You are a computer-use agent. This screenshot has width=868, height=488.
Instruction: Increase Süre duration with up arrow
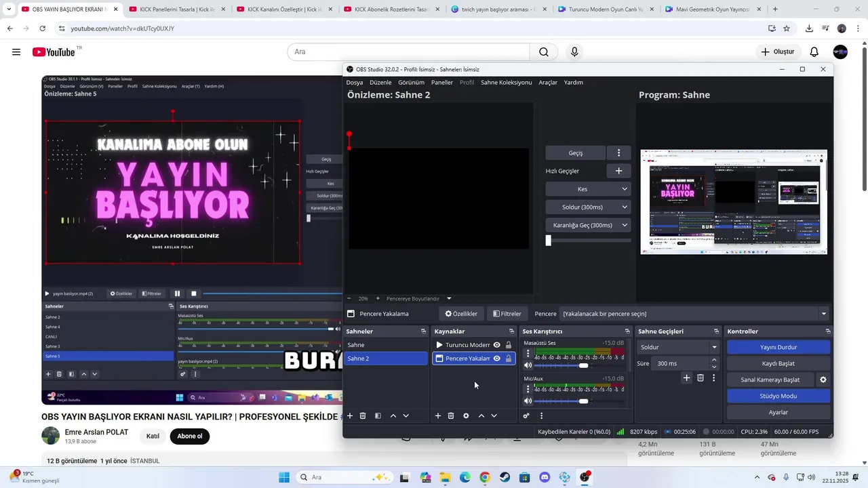point(714,360)
